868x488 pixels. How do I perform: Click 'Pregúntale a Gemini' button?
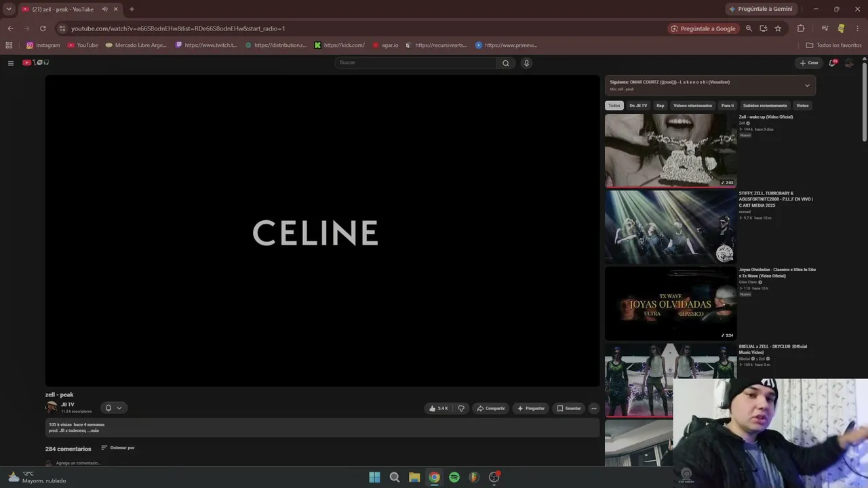(760, 9)
